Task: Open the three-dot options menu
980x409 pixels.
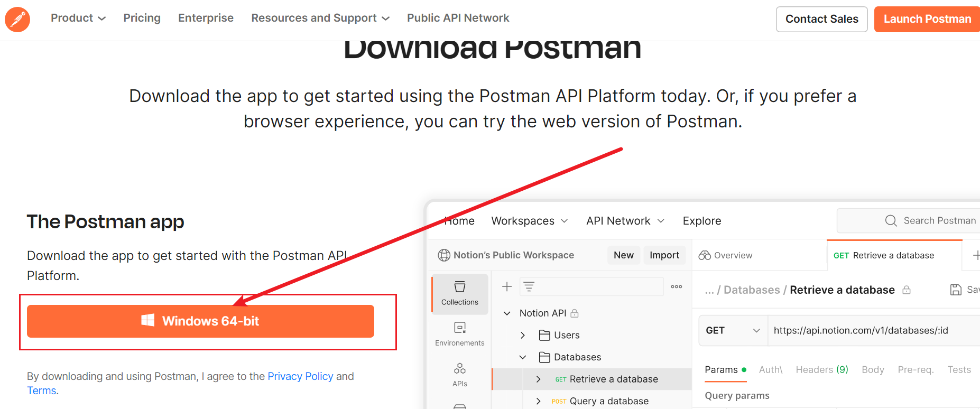Action: click(x=677, y=286)
